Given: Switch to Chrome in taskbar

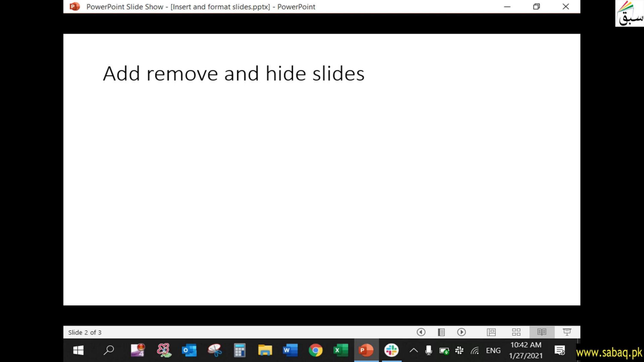Looking at the screenshot, I should tap(316, 350).
